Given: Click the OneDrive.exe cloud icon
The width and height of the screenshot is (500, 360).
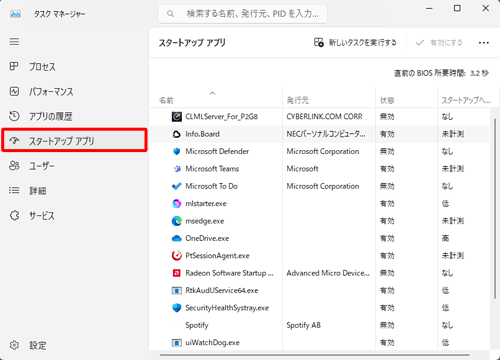Looking at the screenshot, I should click(176, 238).
